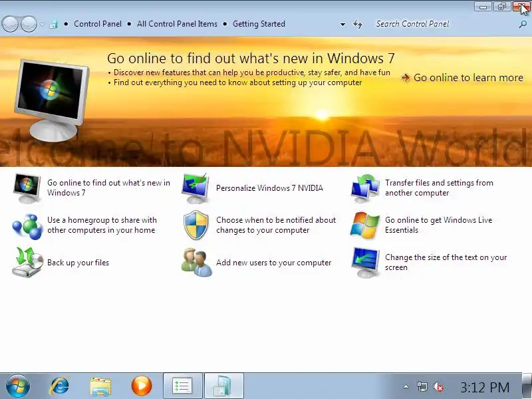This screenshot has width=532, height=399.
Task: Open the Start menu orb
Action: [18, 386]
